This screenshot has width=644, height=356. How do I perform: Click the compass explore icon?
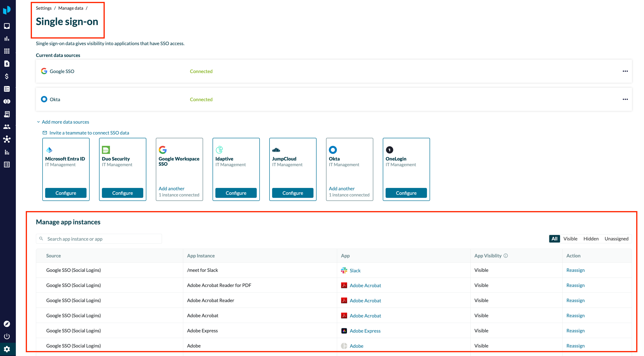click(7, 324)
